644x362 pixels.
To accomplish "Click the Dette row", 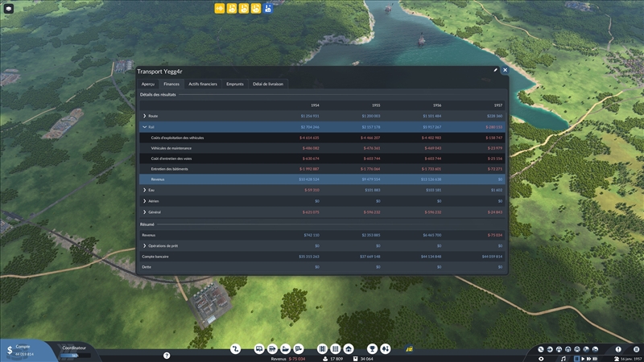I will (322, 267).
